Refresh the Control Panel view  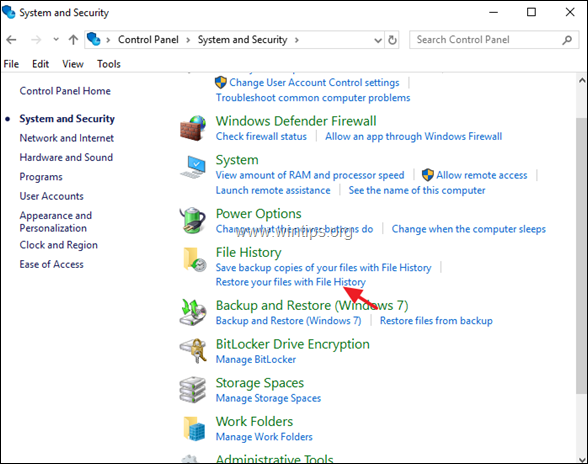click(x=392, y=40)
